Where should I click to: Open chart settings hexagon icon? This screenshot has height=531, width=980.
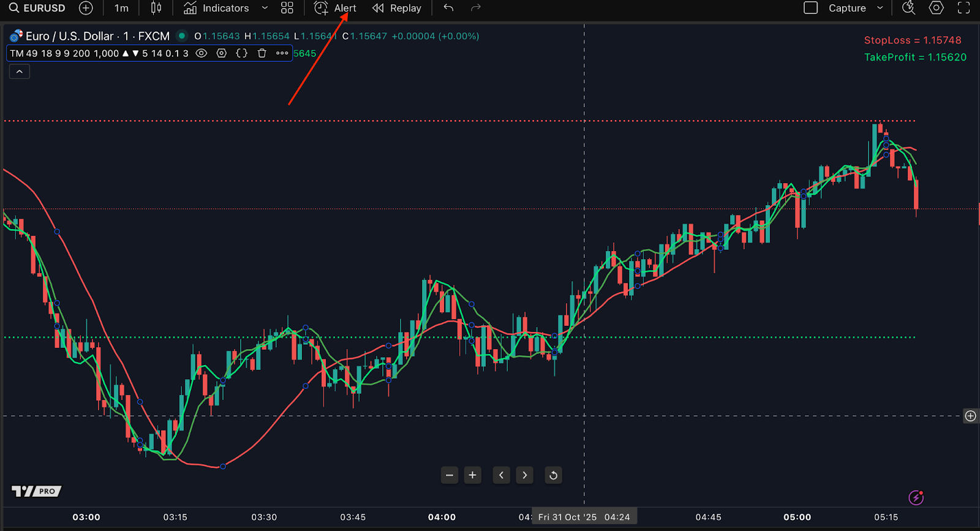pos(936,8)
